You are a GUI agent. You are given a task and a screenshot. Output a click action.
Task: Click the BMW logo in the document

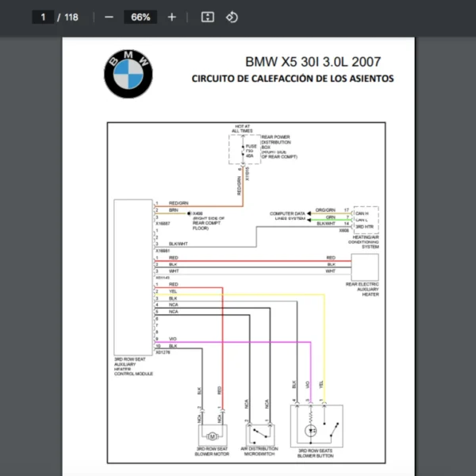click(127, 75)
